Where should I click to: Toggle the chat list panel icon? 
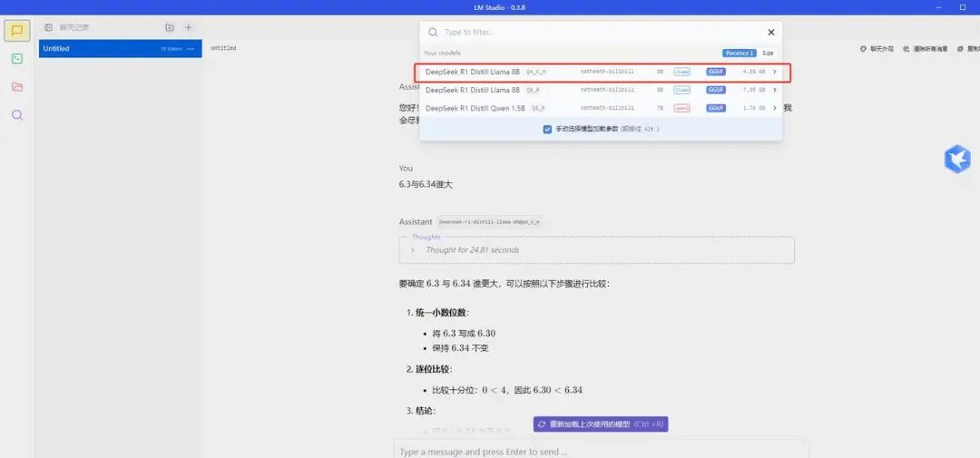pos(48,27)
